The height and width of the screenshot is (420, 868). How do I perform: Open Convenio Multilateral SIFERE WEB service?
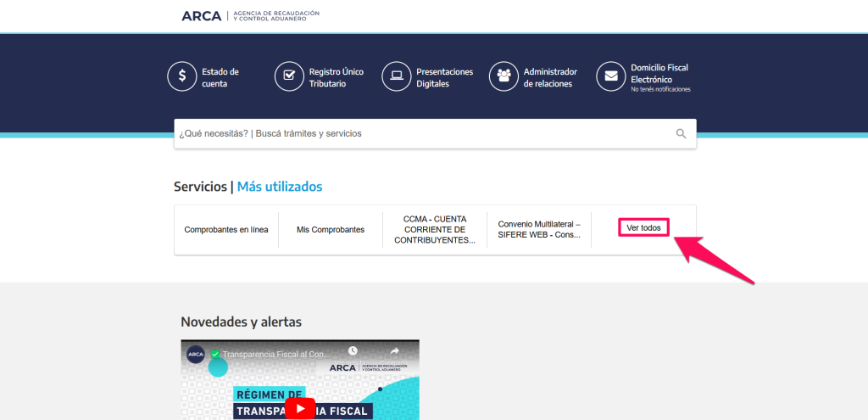click(539, 229)
